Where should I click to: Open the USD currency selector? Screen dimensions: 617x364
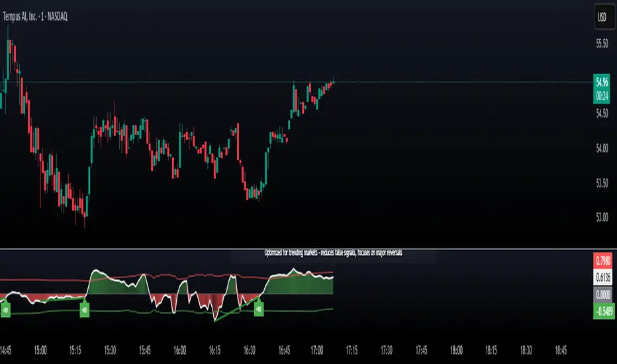click(602, 17)
